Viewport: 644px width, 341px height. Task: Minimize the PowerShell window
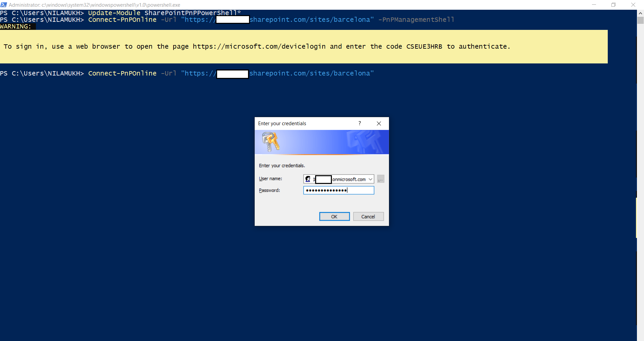point(594,5)
